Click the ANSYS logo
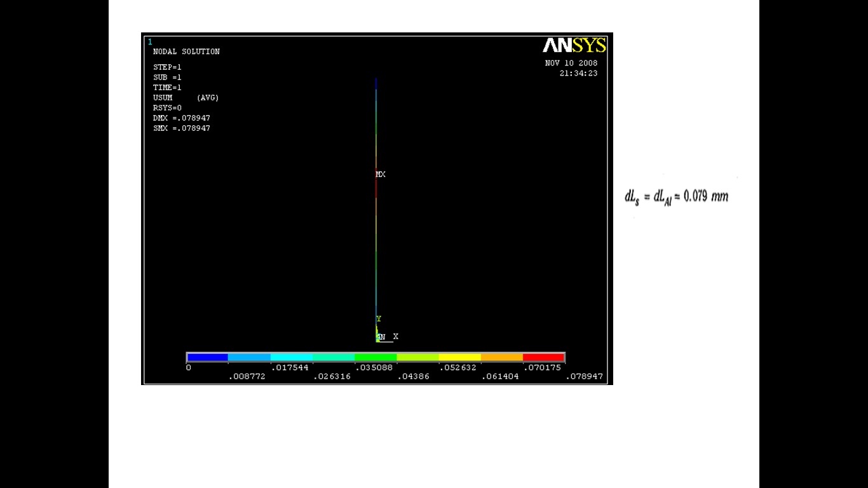Image resolution: width=868 pixels, height=488 pixels. pyautogui.click(x=574, y=46)
